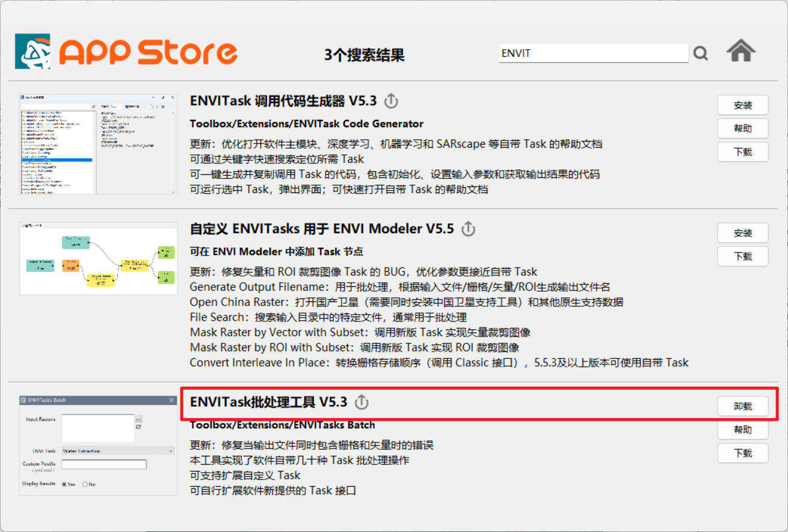Click path Toolbox/Extensions/ENVITask Code Generator

(307, 124)
